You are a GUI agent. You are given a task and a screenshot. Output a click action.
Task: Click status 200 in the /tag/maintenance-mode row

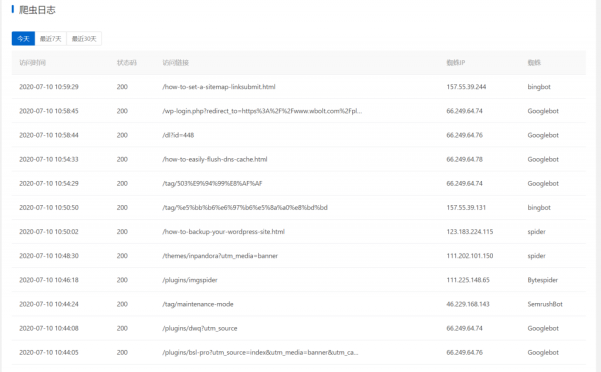coord(122,304)
